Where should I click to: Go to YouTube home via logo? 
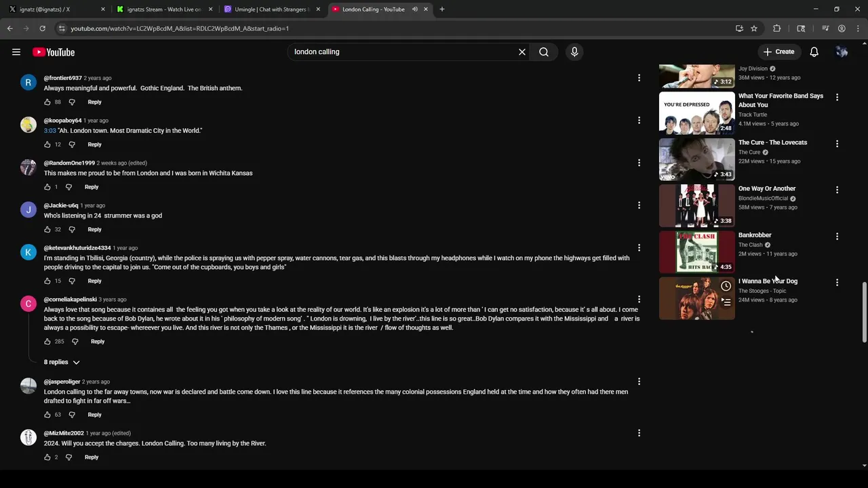54,52
